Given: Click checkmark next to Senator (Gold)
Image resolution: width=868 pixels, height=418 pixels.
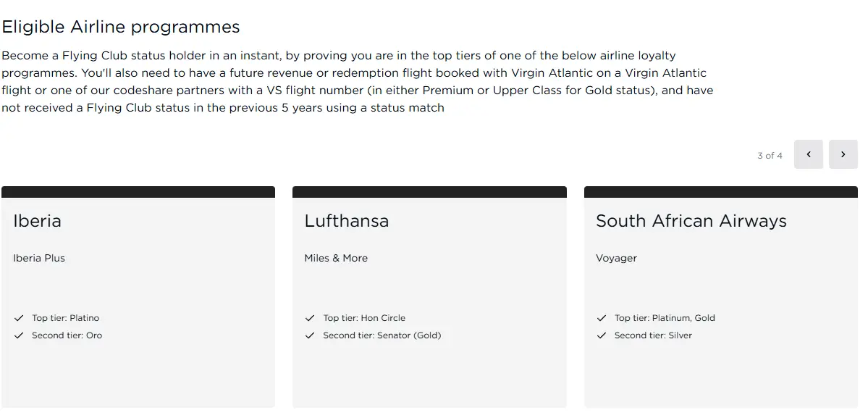Looking at the screenshot, I should (x=310, y=335).
